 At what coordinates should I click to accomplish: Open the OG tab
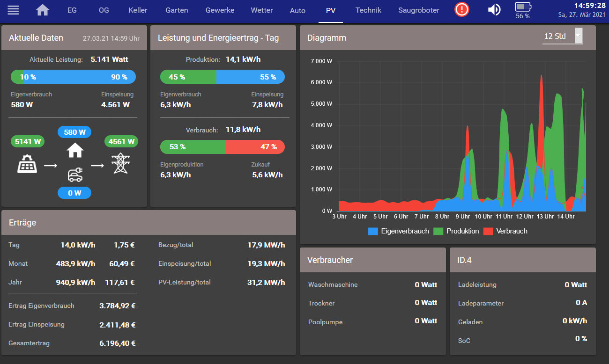[104, 10]
